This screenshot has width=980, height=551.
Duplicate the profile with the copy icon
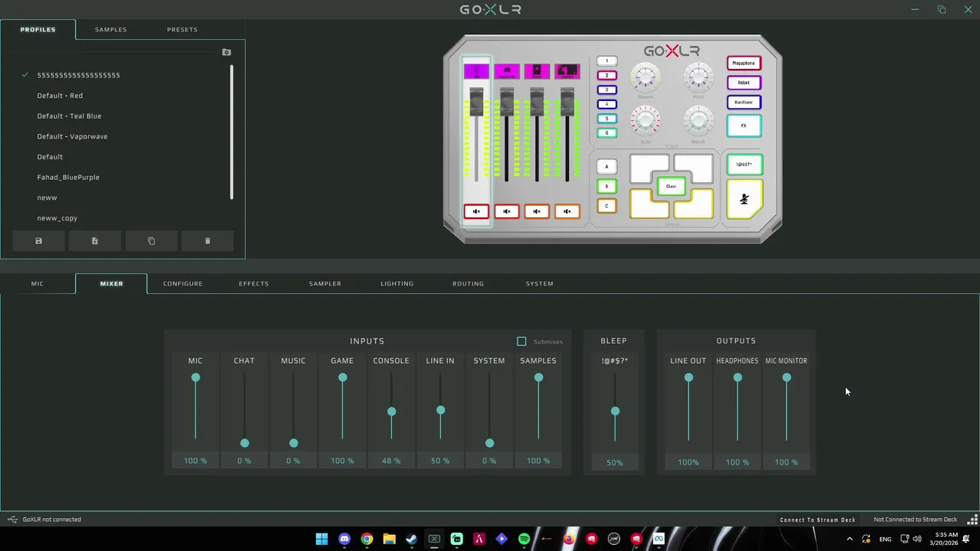point(151,241)
